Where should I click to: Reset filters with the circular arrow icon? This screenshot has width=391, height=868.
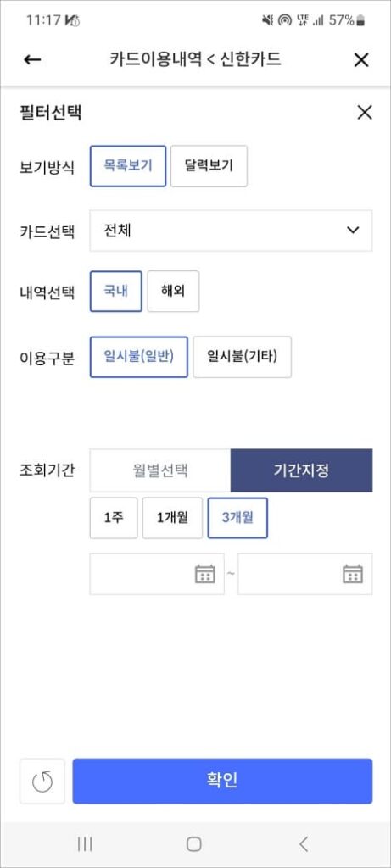point(42,781)
